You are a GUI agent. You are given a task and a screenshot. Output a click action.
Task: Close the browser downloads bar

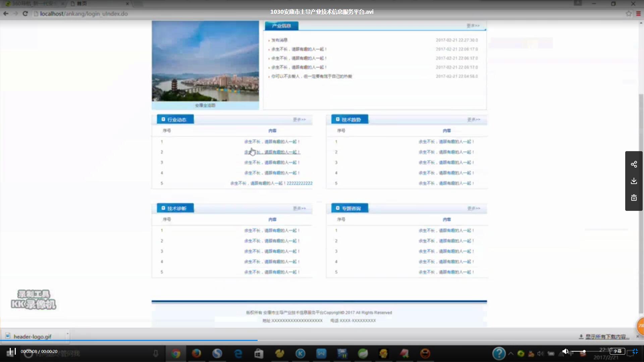click(x=638, y=337)
